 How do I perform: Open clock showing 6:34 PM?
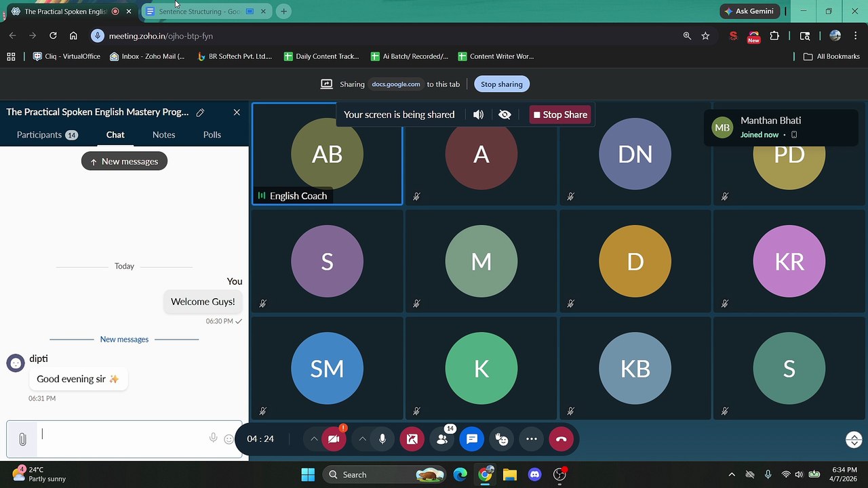pyautogui.click(x=844, y=474)
